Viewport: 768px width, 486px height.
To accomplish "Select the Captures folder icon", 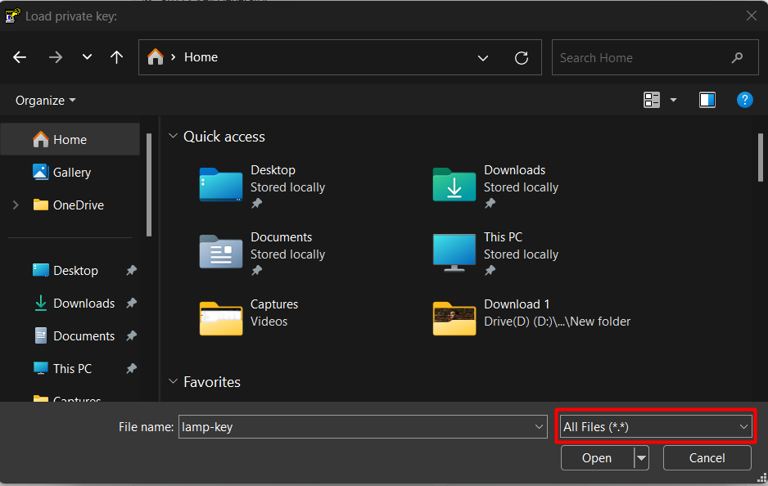I will (221, 318).
